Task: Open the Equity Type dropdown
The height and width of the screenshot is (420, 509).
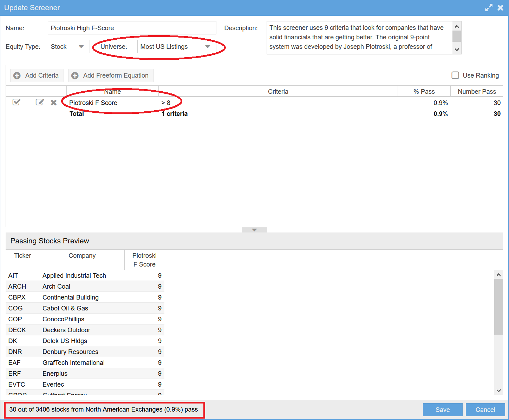Action: 68,47
